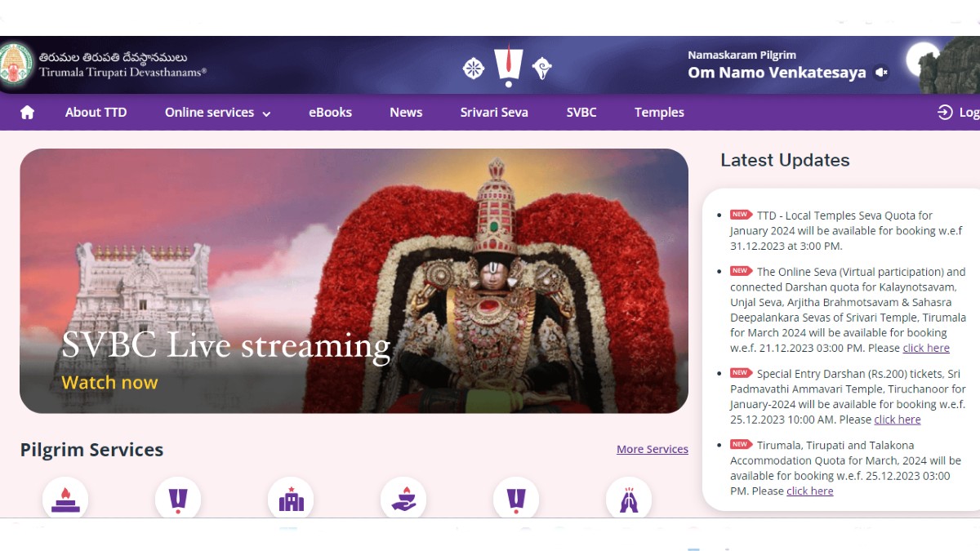Open the temple building service icon
This screenshot has height=551, width=980.
(x=291, y=499)
